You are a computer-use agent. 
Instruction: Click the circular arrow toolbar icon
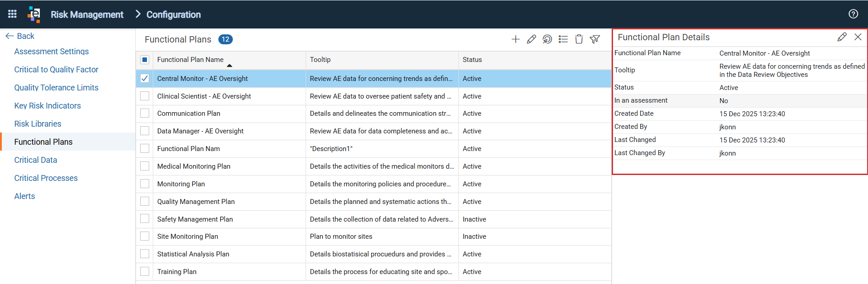coord(547,39)
